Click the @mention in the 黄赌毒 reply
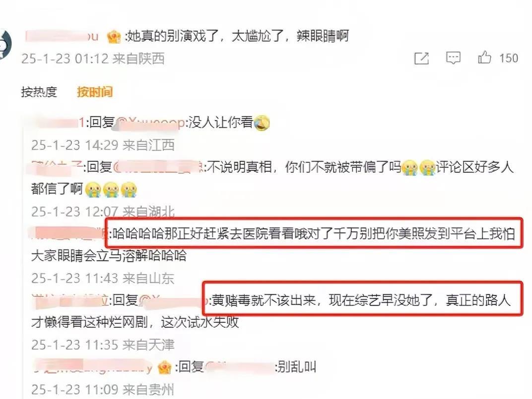This screenshot has height=399, width=532. point(173,300)
